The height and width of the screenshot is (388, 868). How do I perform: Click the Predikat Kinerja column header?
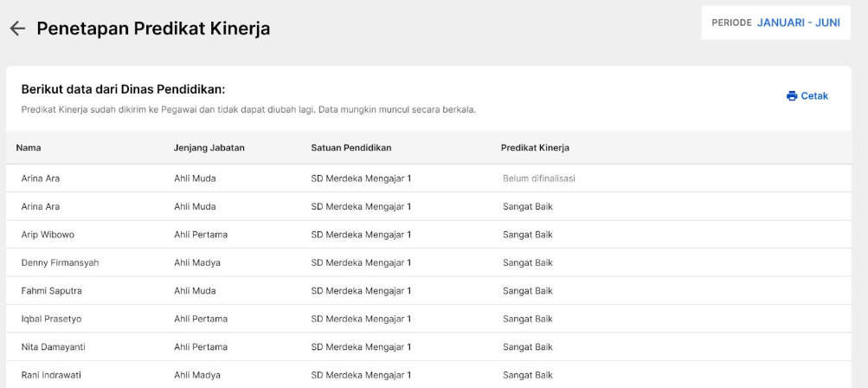click(535, 147)
